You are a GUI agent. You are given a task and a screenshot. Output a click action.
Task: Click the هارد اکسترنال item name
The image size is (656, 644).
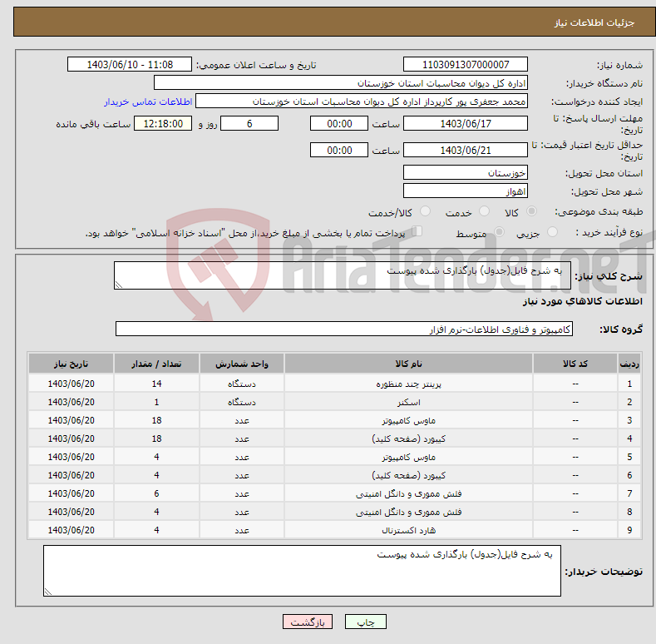pyautogui.click(x=408, y=531)
